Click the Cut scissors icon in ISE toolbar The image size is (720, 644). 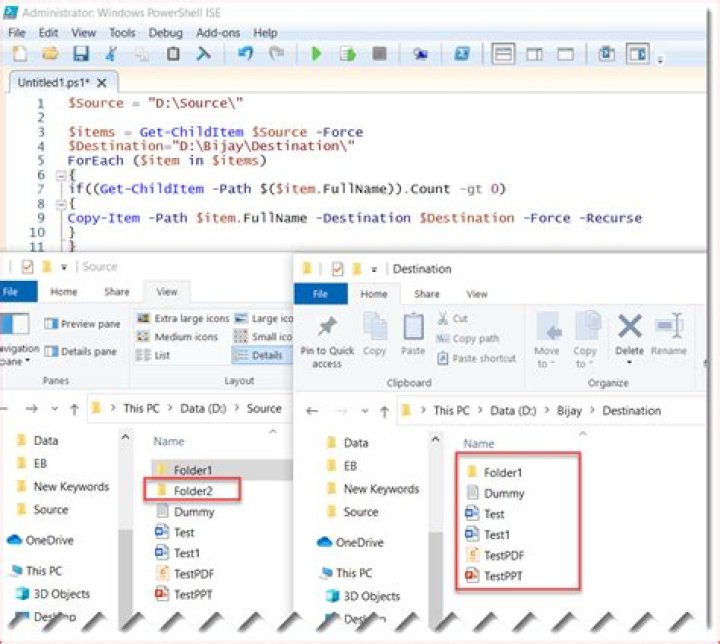click(x=111, y=54)
